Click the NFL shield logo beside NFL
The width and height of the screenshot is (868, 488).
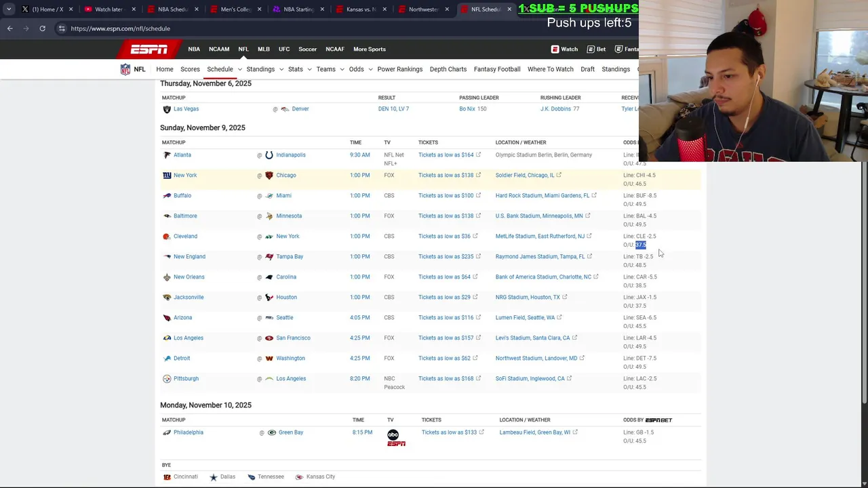[125, 69]
